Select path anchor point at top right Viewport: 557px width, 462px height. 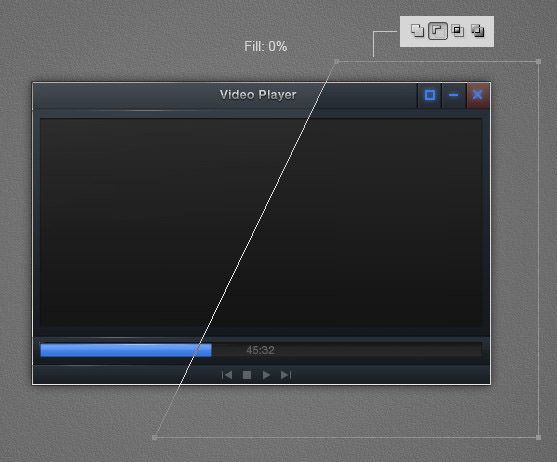tap(539, 62)
